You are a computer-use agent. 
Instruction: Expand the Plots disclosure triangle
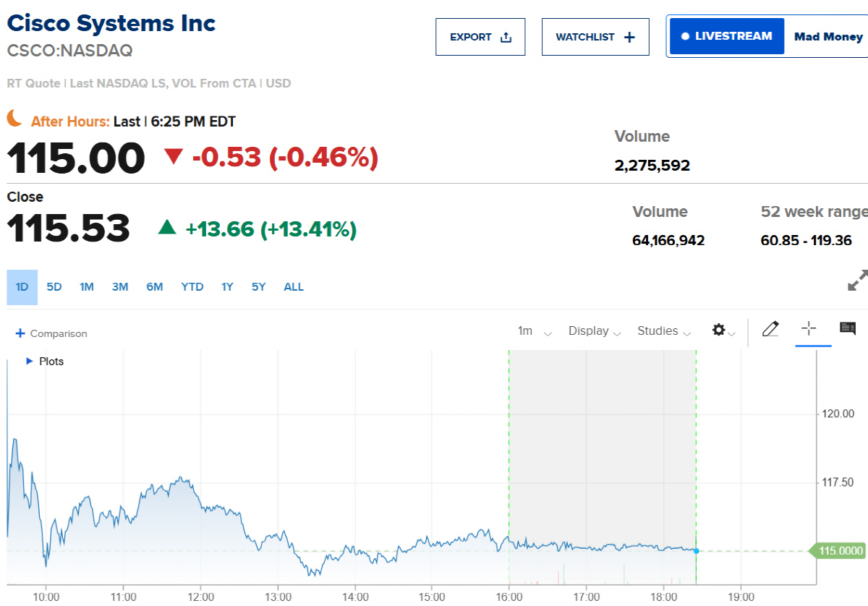(x=30, y=361)
